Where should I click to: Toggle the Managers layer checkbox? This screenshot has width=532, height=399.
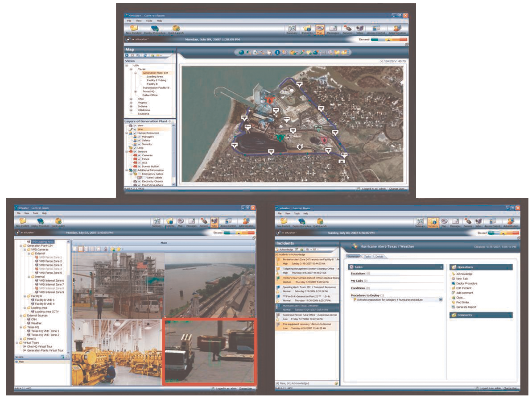click(x=140, y=137)
